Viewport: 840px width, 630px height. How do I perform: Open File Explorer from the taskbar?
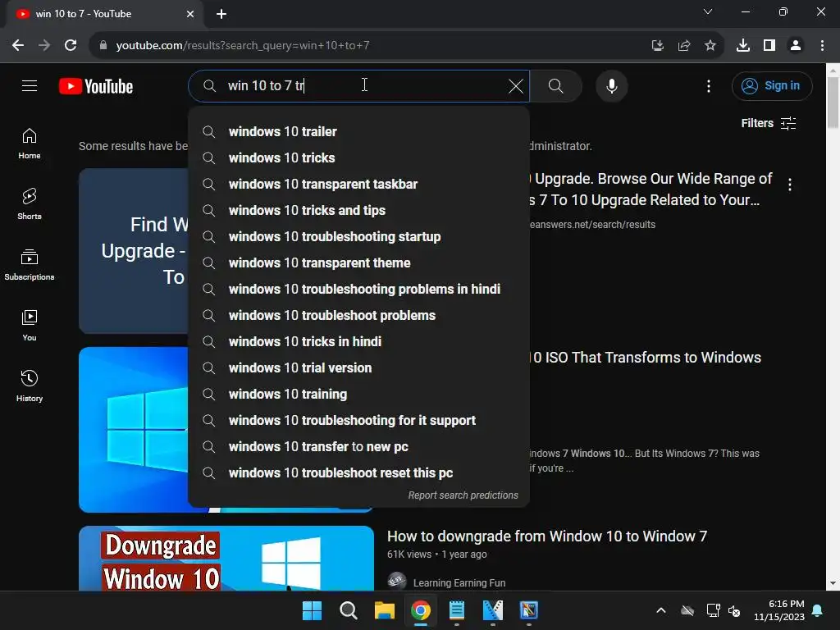point(384,610)
